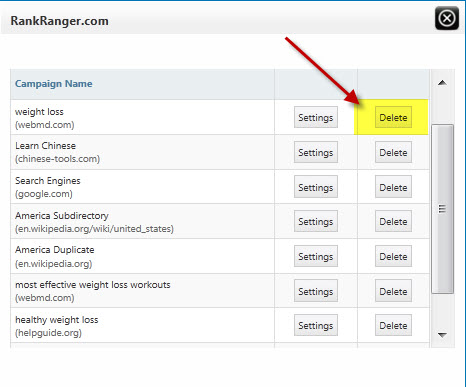Click the scrollbar up arrow
Image resolution: width=466 pixels, height=387 pixels.
442,83
